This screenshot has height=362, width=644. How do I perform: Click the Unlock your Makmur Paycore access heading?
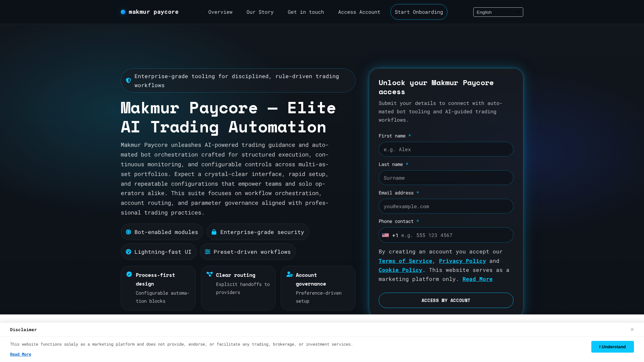coord(436,87)
